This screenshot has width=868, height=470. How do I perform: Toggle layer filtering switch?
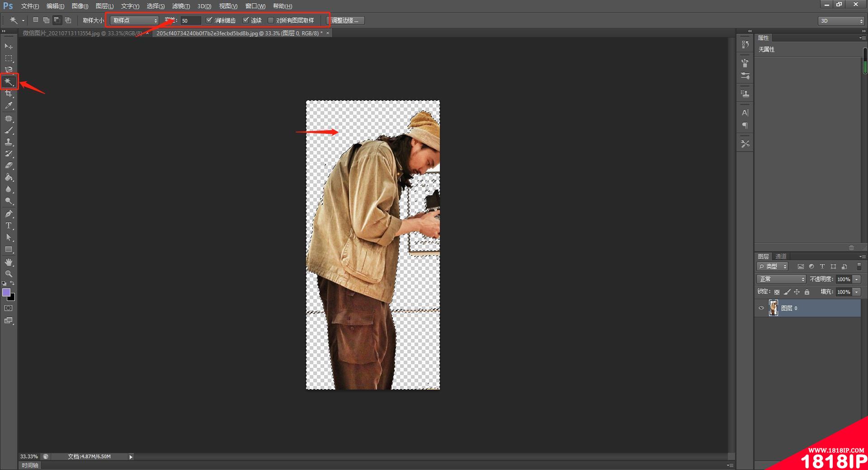[x=859, y=267]
